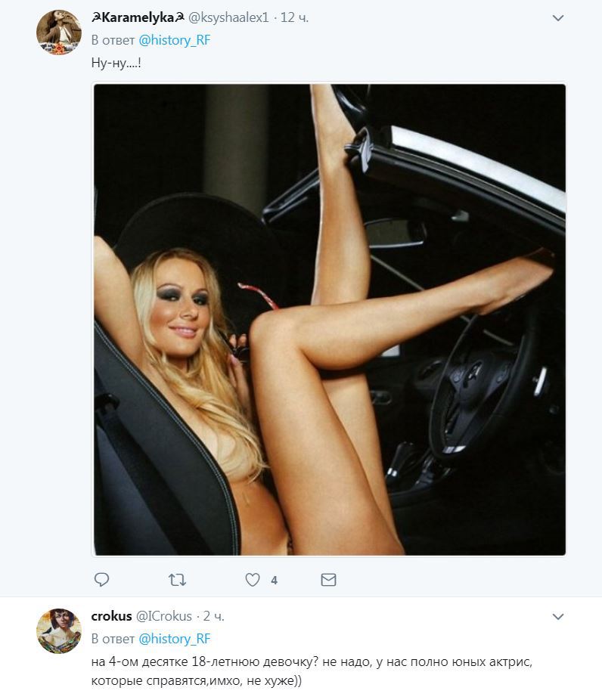Open @history_RF link in Karamelyka's reply

coord(174,40)
